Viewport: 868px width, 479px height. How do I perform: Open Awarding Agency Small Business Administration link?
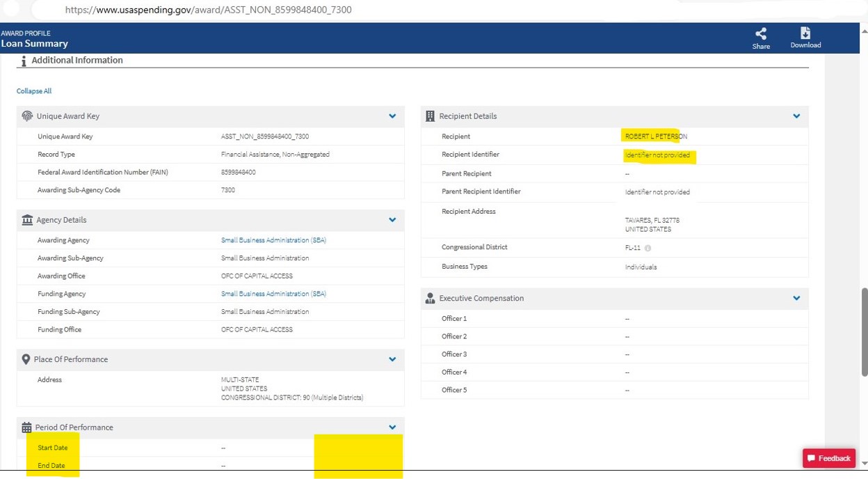(x=273, y=240)
